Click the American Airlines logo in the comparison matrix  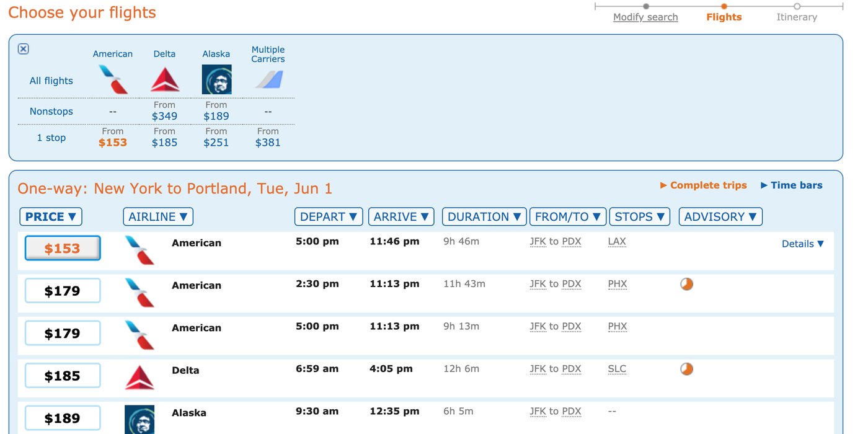click(113, 79)
